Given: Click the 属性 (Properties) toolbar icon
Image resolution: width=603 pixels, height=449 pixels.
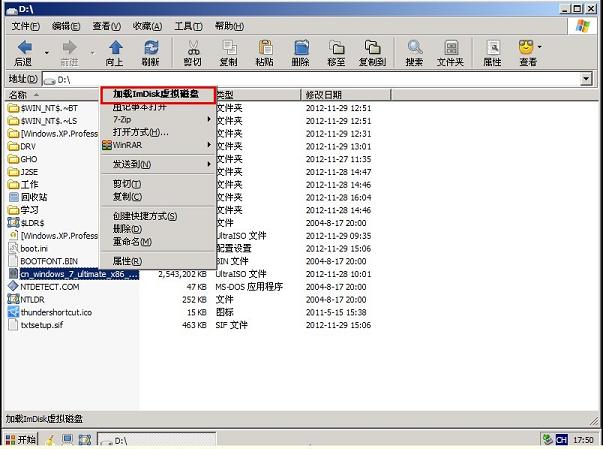Looking at the screenshot, I should tap(492, 51).
